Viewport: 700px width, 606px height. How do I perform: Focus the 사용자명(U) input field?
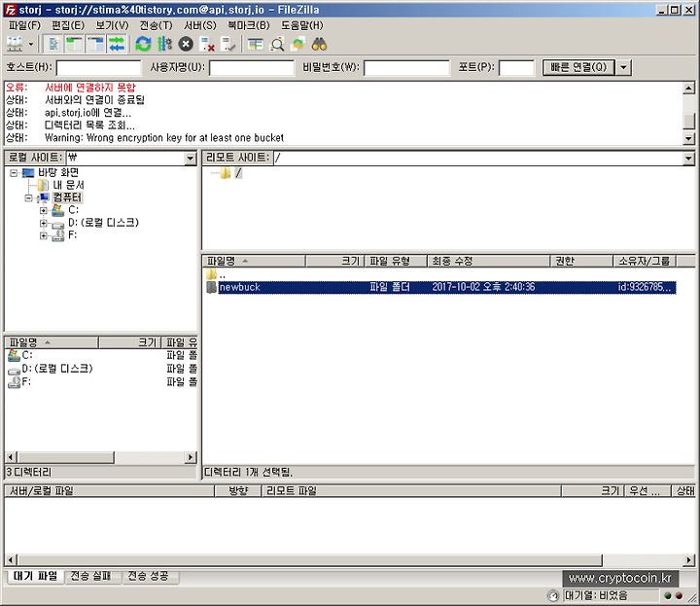[252, 68]
